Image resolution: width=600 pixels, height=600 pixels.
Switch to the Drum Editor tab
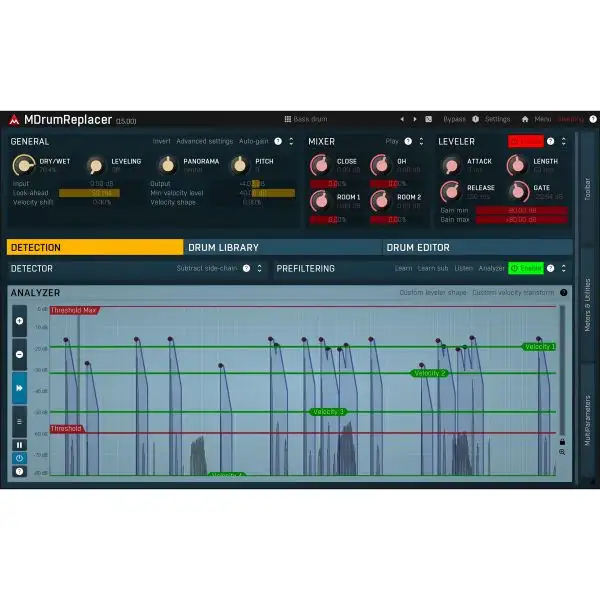478,247
